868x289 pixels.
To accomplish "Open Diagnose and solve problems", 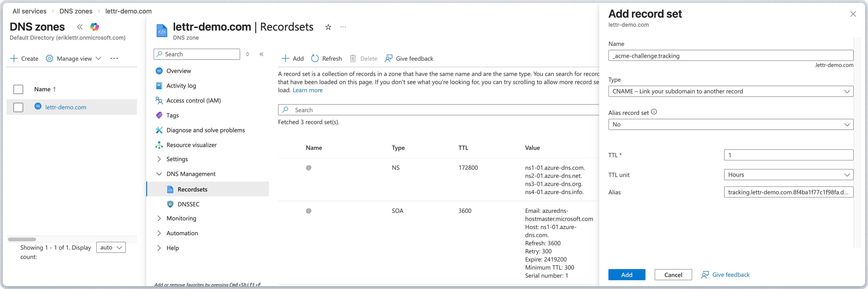I will (205, 130).
